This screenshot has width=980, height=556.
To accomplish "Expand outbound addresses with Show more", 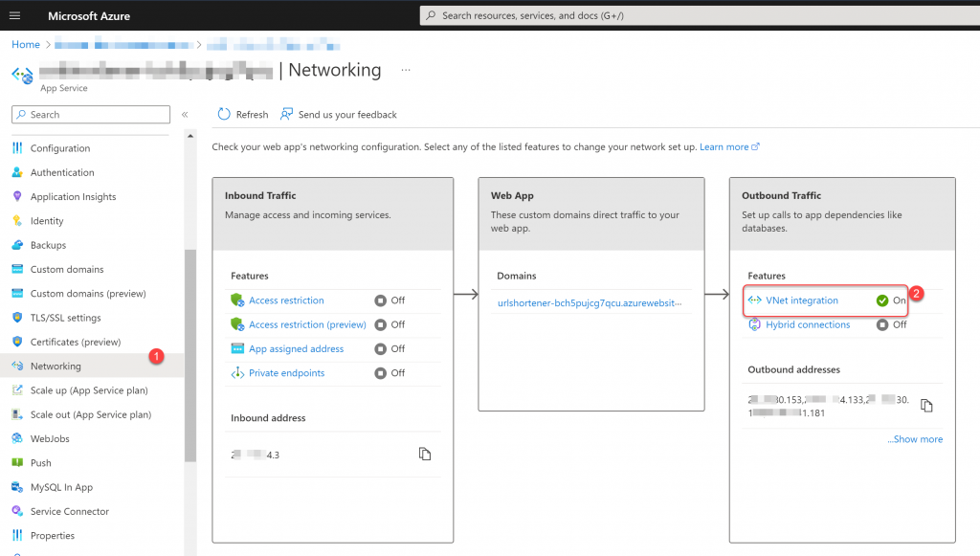I will 915,439.
